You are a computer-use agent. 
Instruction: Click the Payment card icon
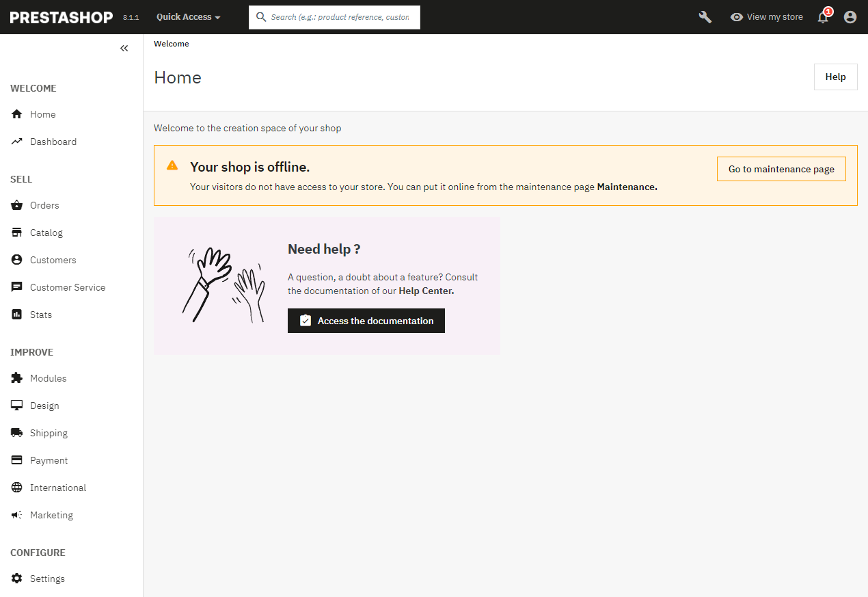tap(17, 460)
